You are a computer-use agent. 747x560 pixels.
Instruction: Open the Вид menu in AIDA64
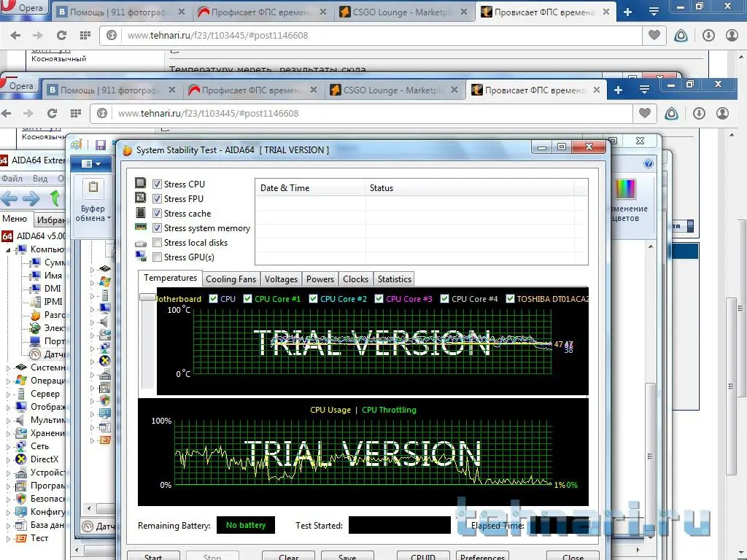point(40,179)
